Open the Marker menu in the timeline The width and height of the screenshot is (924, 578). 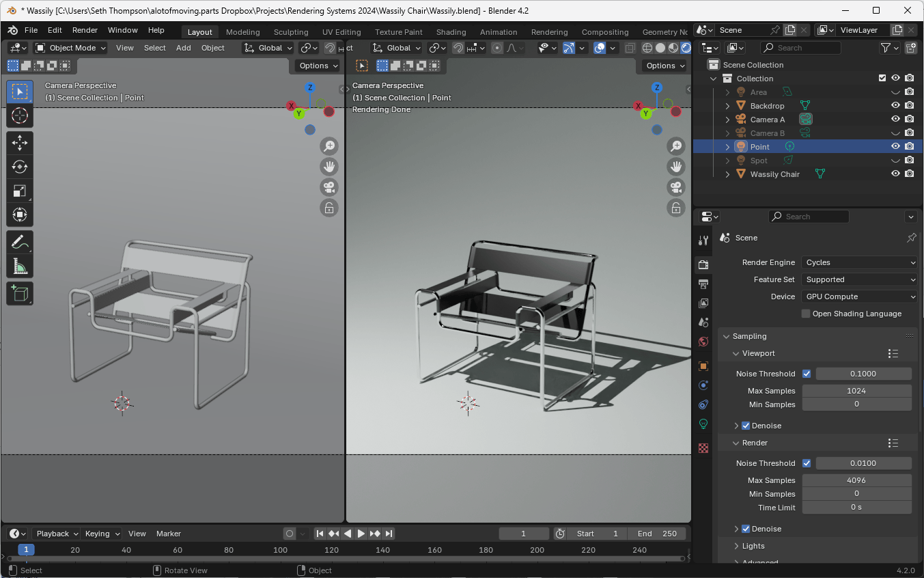click(169, 534)
